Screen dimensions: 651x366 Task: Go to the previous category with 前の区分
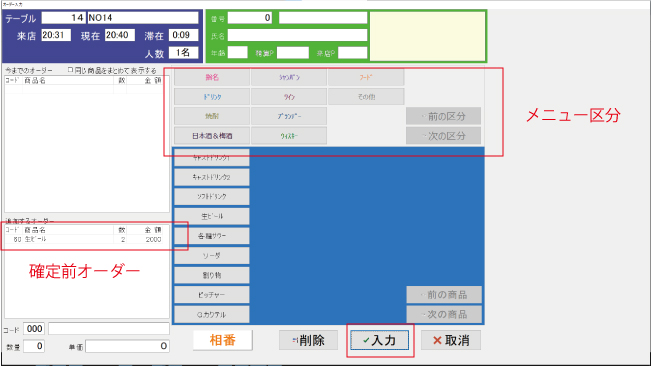(443, 116)
